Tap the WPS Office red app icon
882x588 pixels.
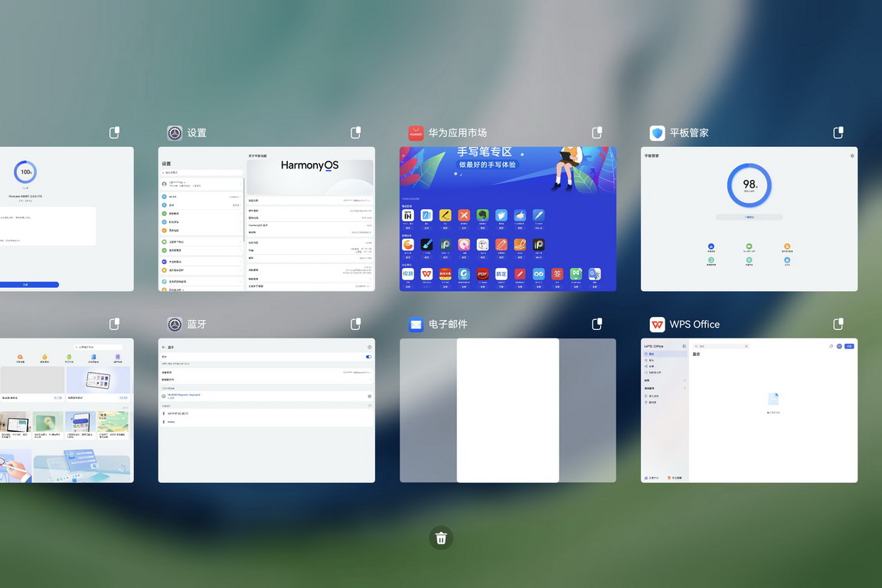(657, 324)
